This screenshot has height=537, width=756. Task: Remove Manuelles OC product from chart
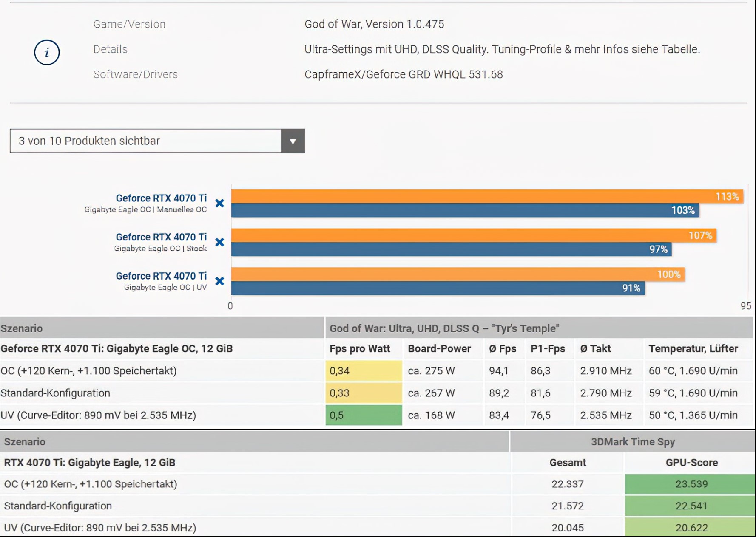click(x=219, y=203)
